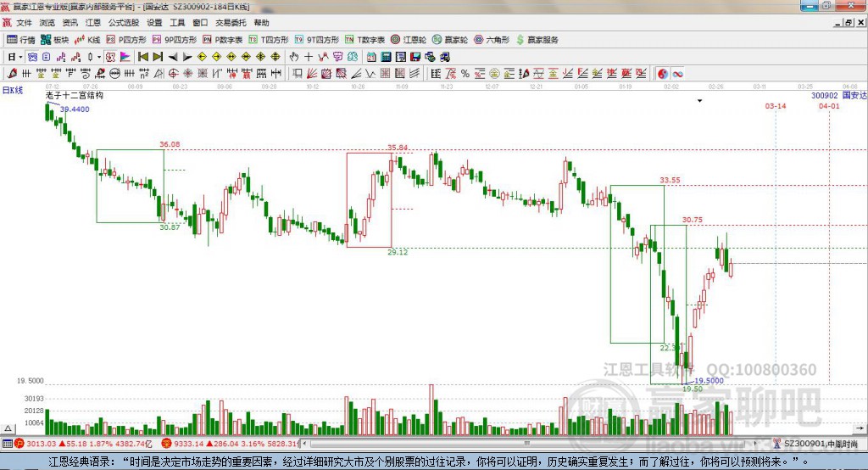Click SZ300901 中胤时尚 status entry
The image size is (868, 470).
[x=816, y=444]
